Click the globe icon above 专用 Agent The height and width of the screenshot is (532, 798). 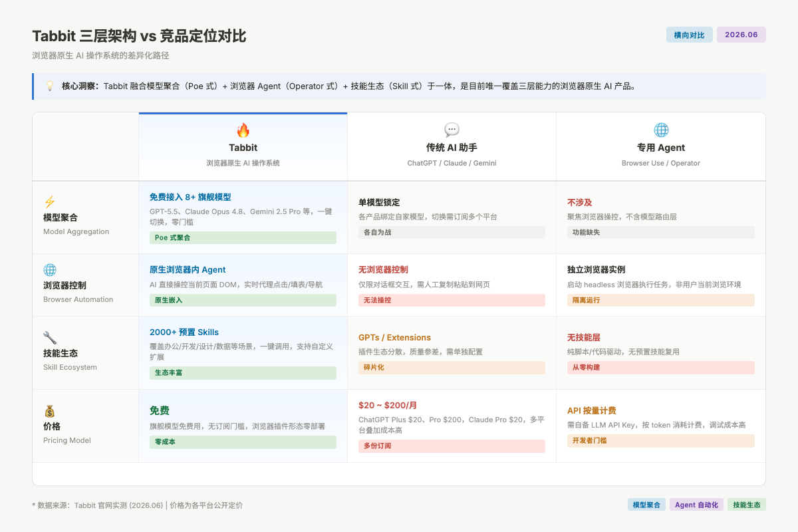pos(661,130)
